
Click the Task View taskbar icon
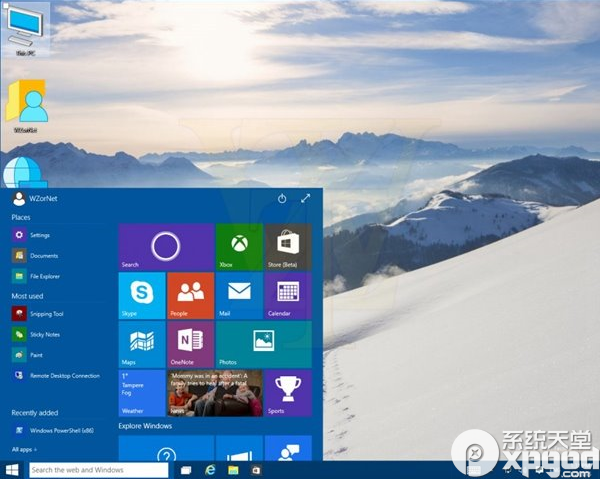(x=186, y=470)
